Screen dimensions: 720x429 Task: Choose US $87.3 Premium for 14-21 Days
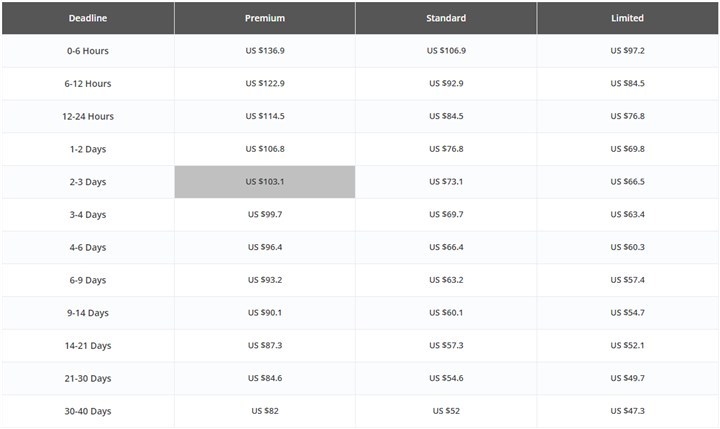pos(264,345)
